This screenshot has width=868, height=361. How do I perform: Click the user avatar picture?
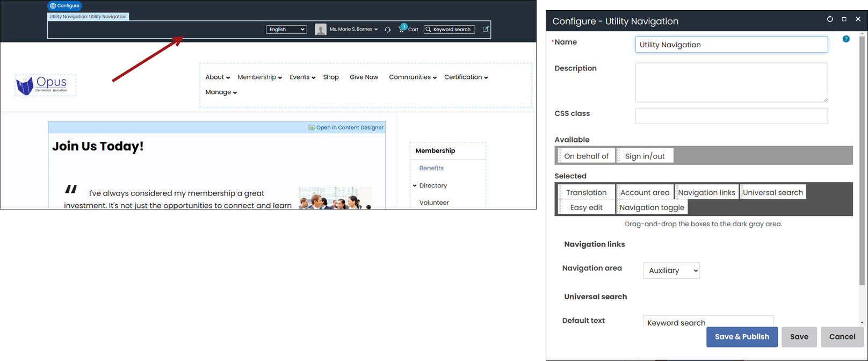pyautogui.click(x=321, y=30)
